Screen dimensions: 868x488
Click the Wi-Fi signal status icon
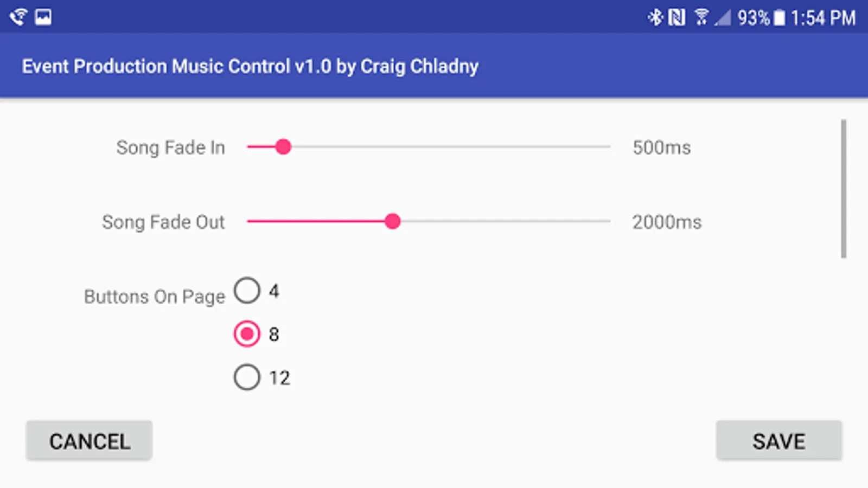click(x=701, y=17)
